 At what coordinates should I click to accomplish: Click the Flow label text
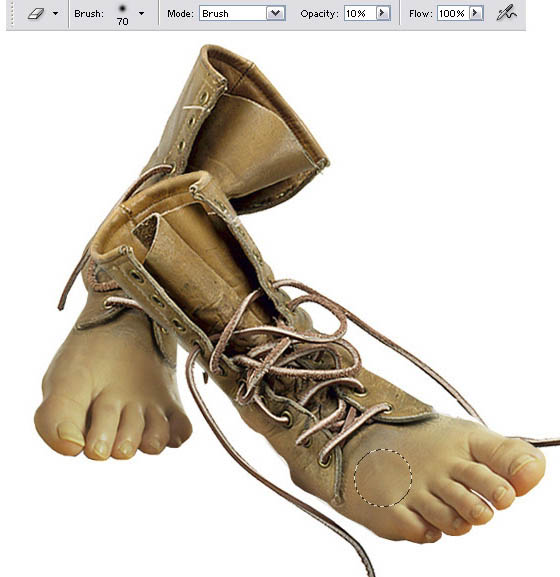421,14
